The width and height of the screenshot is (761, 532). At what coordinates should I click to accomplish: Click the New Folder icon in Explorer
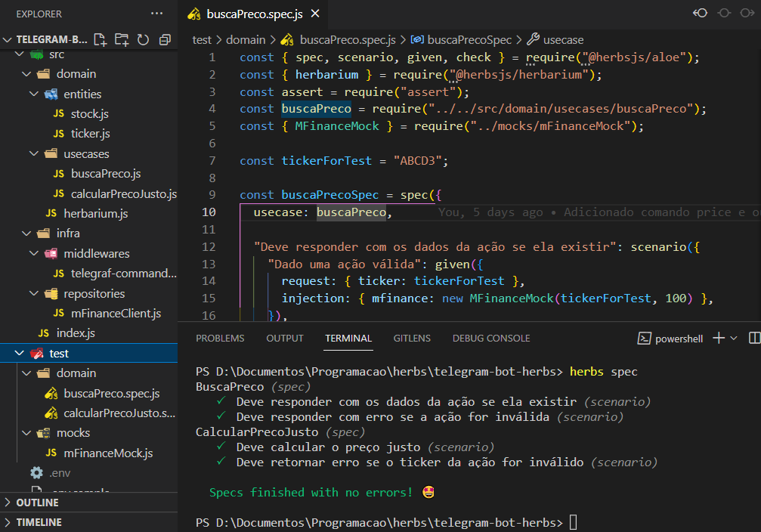click(122, 40)
